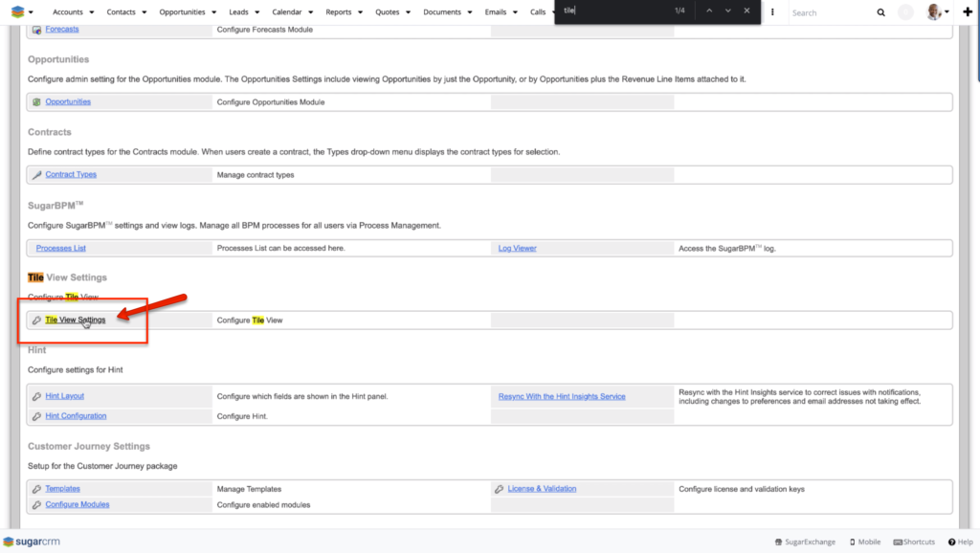Expand the Accounts module dropdown arrow
The image size is (980, 553).
91,12
